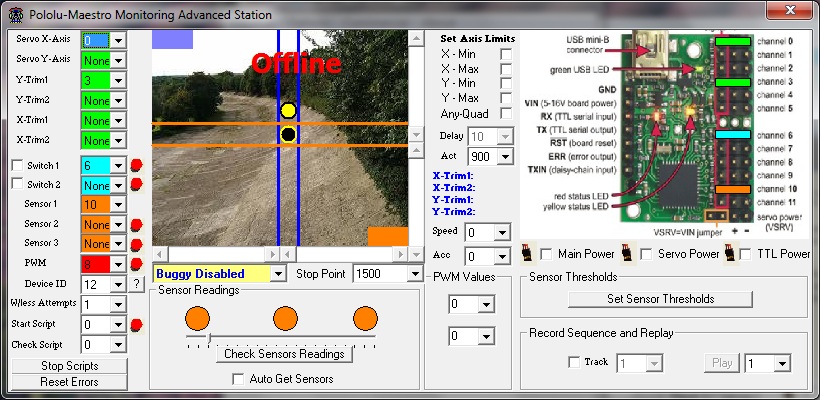Viewport: 820px width, 400px height.
Task: Tick the X - Max axis limit checkbox
Action: point(506,68)
